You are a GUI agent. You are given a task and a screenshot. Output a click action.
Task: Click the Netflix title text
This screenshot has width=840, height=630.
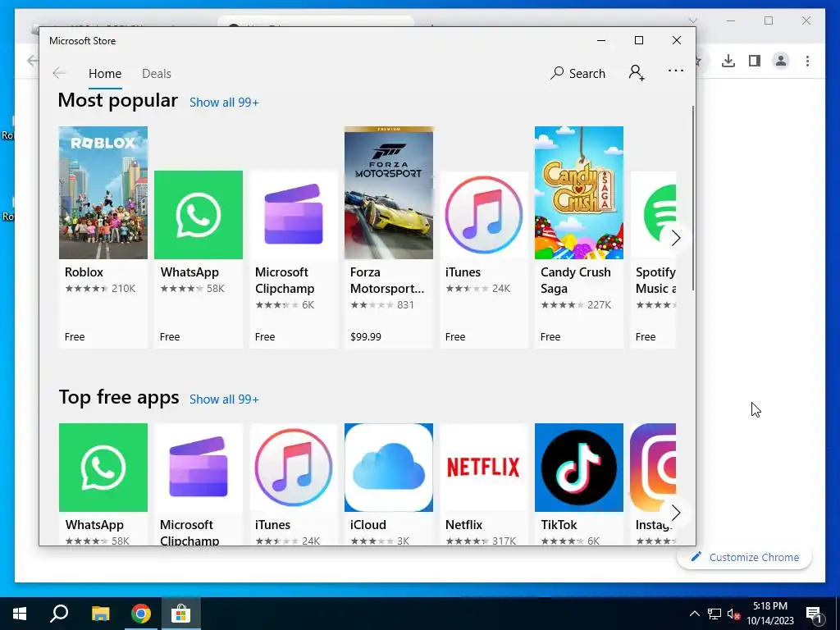pos(464,525)
